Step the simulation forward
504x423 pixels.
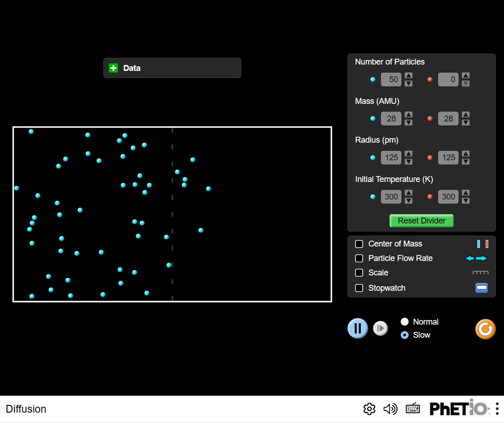pos(380,328)
